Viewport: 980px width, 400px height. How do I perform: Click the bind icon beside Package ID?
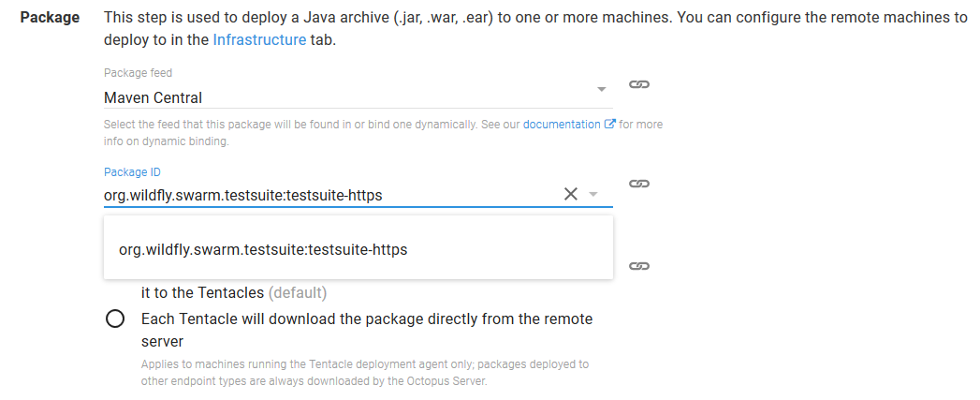click(x=638, y=184)
